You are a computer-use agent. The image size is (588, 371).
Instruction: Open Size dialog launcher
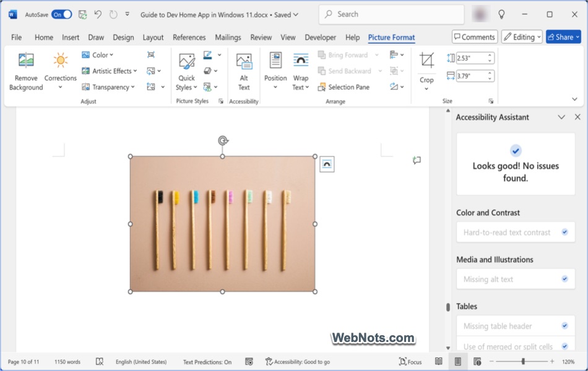click(491, 101)
